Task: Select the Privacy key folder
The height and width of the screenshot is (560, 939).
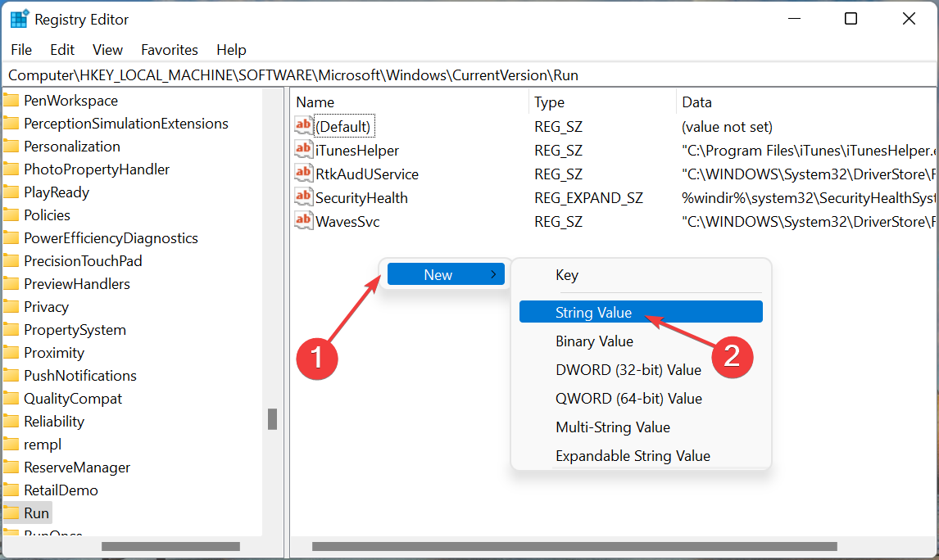Action: pyautogui.click(x=46, y=307)
